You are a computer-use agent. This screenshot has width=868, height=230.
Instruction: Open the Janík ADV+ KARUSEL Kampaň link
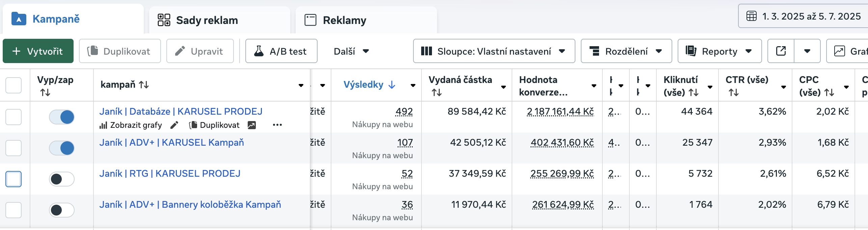[171, 143]
